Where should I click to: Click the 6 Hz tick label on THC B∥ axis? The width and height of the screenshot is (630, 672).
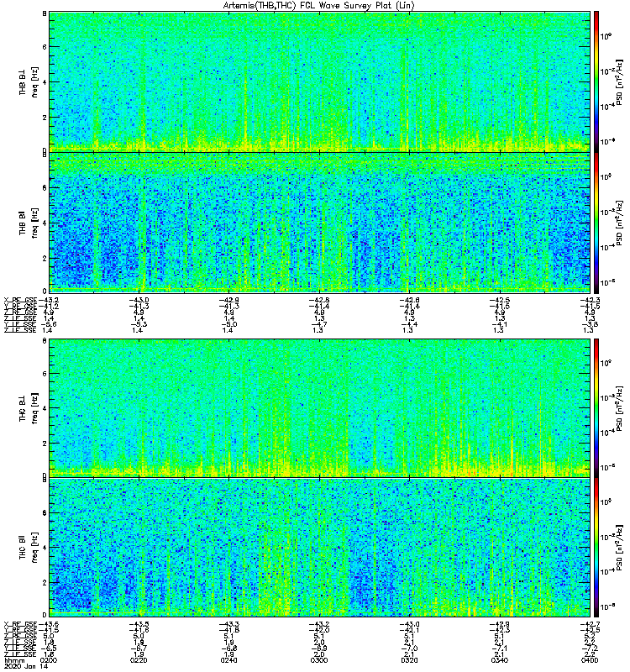click(x=45, y=513)
